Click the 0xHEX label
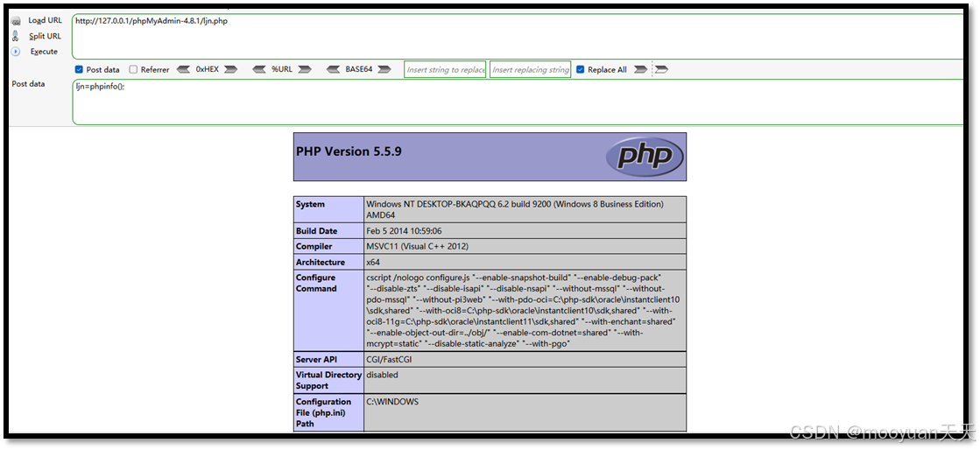The height and width of the screenshot is (450, 980). 208,69
